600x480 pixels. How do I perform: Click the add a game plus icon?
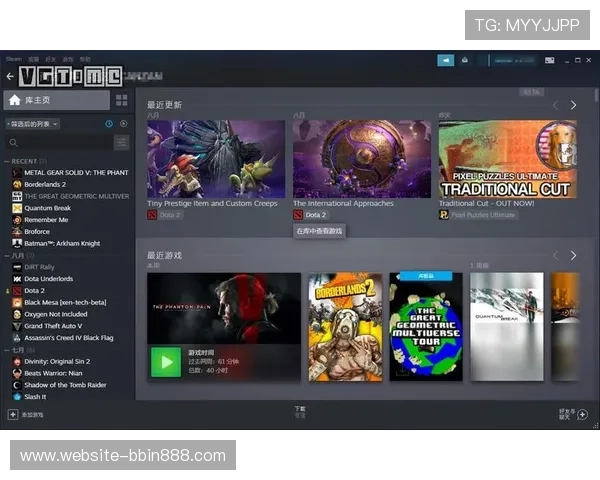[x=13, y=414]
